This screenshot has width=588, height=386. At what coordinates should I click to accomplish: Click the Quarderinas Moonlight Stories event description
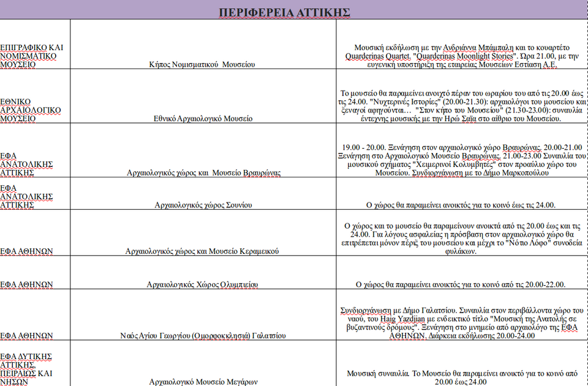coord(462,56)
